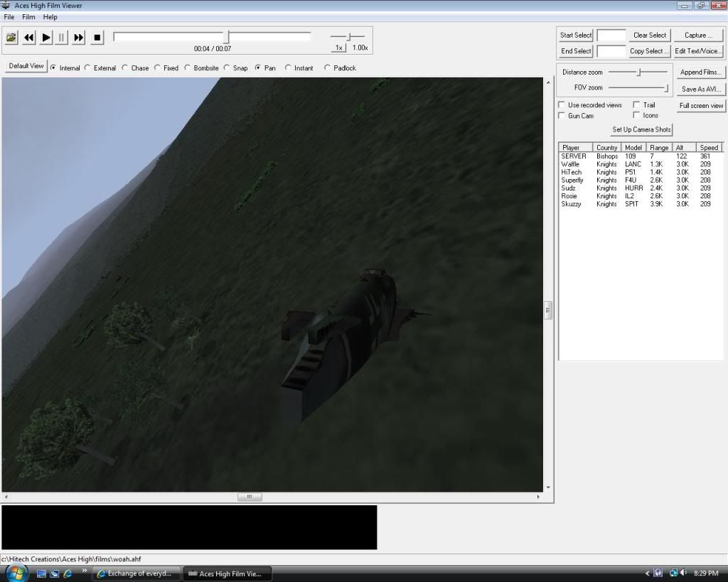The height and width of the screenshot is (582, 728).
Task: Select the External view radio button
Action: (87, 68)
